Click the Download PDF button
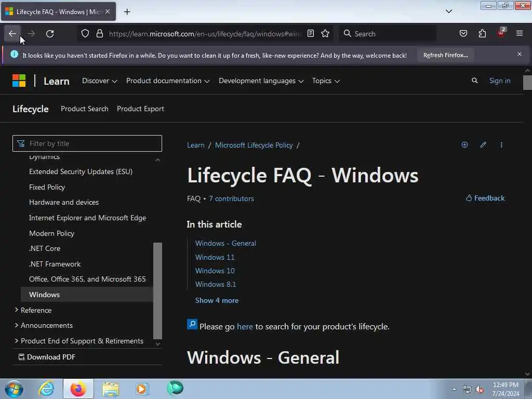Image resolution: width=532 pixels, height=399 pixels. [47, 357]
